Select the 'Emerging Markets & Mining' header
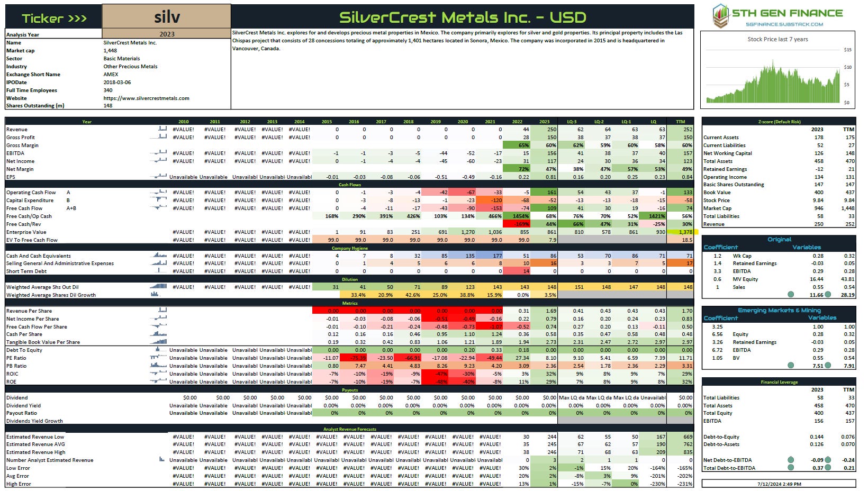 pos(779,311)
